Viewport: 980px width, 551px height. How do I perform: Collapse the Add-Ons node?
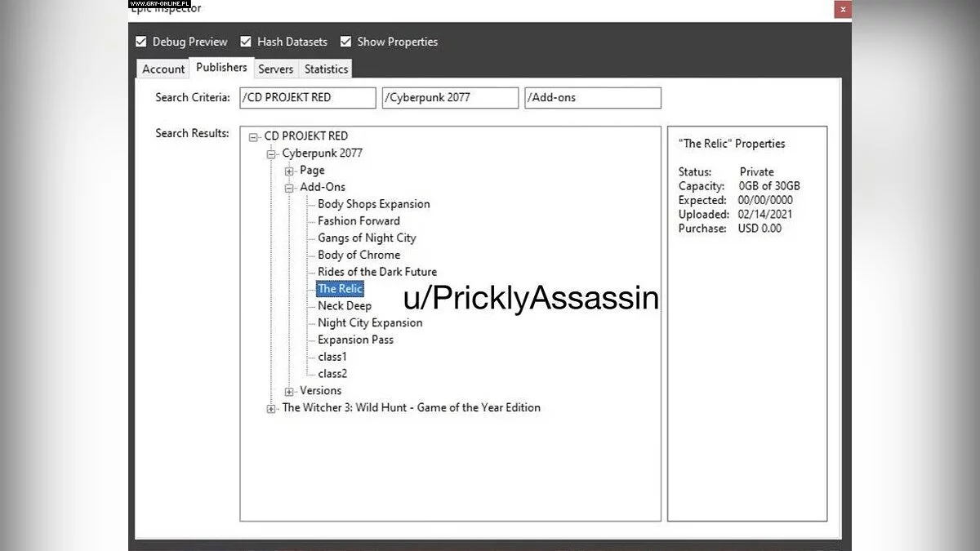tap(289, 188)
